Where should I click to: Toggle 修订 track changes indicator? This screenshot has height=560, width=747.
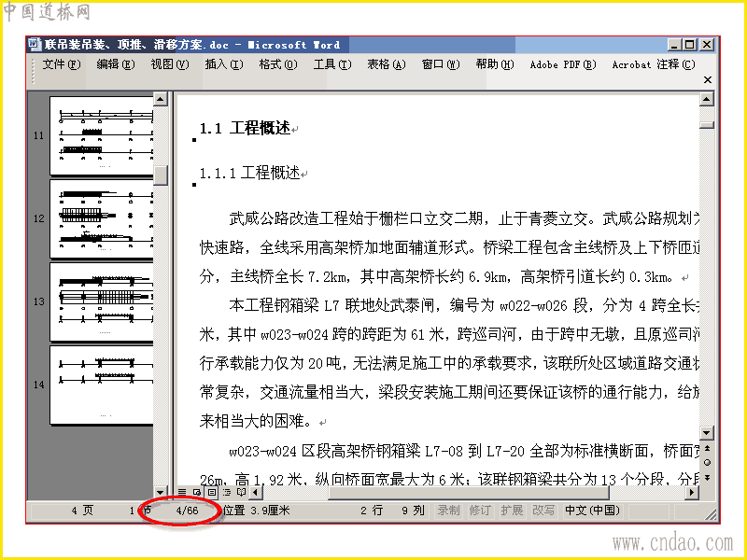click(x=480, y=511)
